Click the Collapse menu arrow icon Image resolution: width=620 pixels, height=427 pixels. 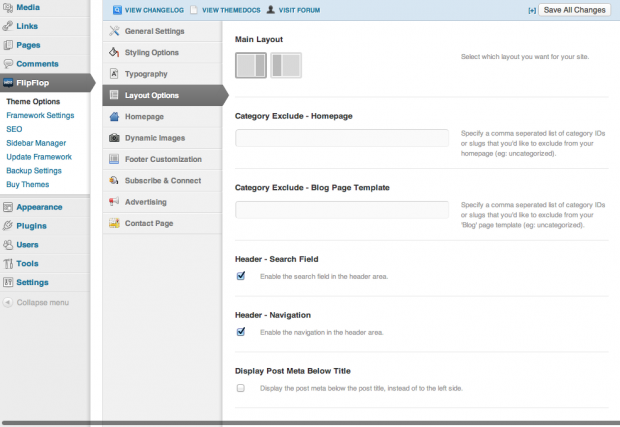point(8,302)
